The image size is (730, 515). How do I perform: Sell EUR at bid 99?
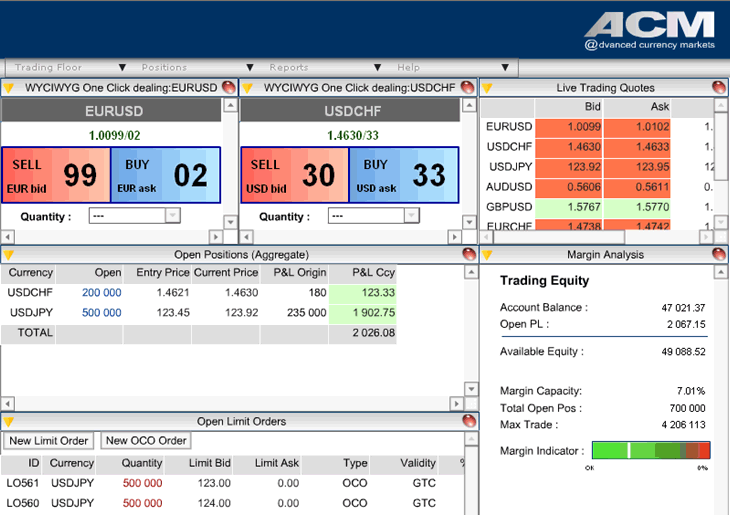click(56, 175)
